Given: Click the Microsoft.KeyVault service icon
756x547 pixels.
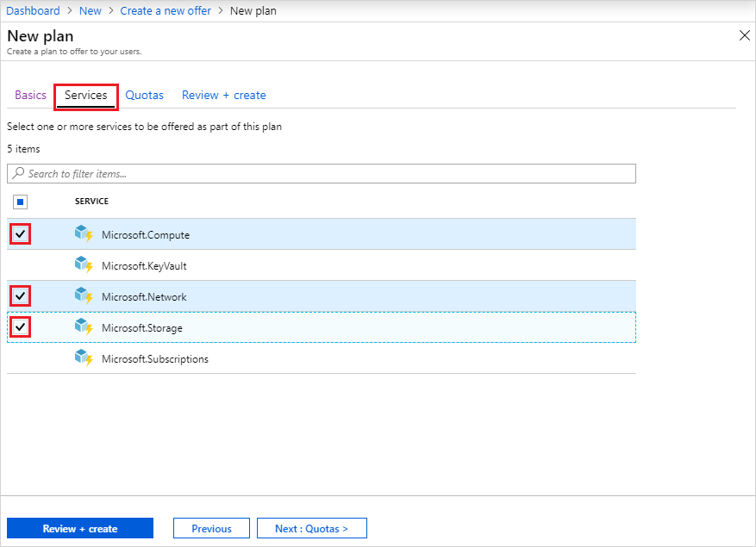Looking at the screenshot, I should click(x=84, y=265).
